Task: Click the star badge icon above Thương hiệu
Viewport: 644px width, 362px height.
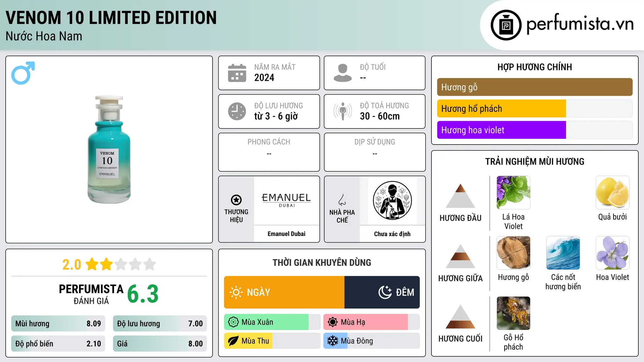Action: (x=236, y=200)
